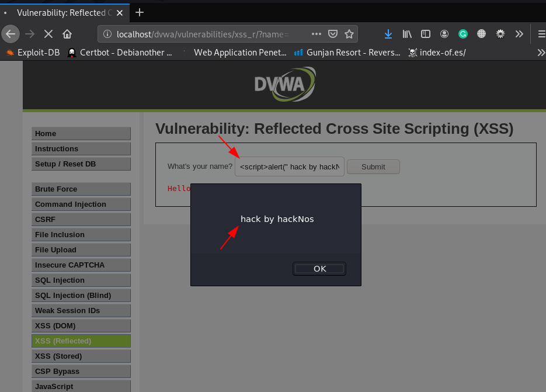Image resolution: width=546 pixels, height=392 pixels.
Task: Expand more toolbar tools chevron
Action: coord(519,34)
